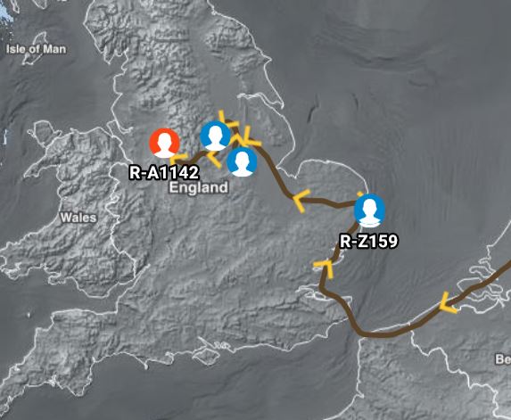Screen dimensions: 511x420
Task: Select the northernmost blue person marker
Action: coord(216,136)
